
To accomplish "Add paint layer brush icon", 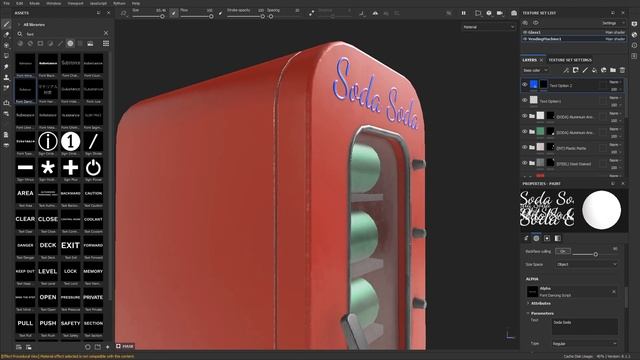I will (585, 70).
